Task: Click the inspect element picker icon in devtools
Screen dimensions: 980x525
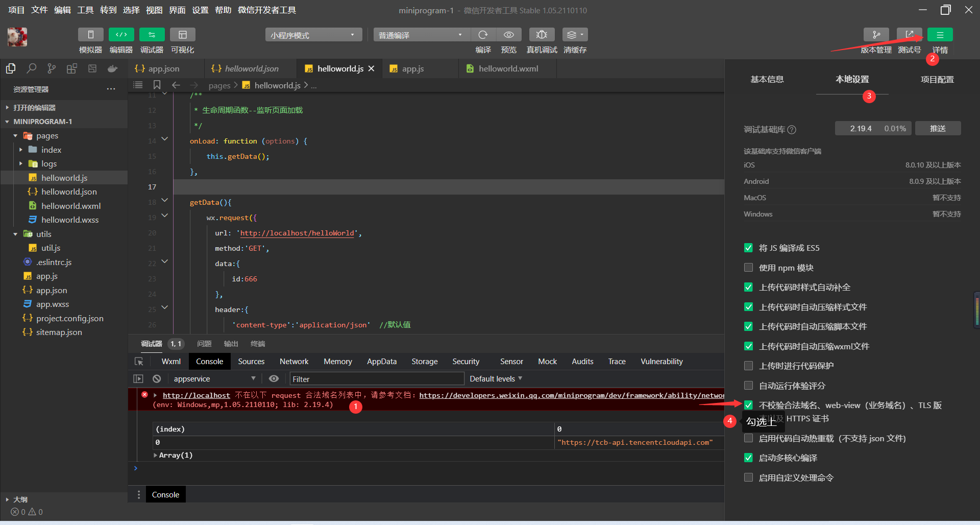Action: [x=139, y=362]
